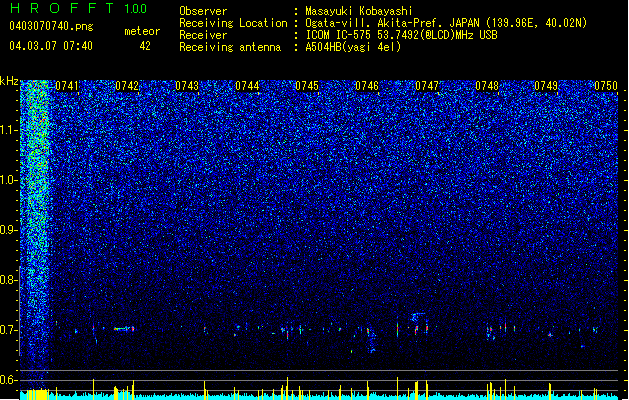Click the 0747 time marker
Viewport: 629px width, 400px height.
pyautogui.click(x=427, y=86)
